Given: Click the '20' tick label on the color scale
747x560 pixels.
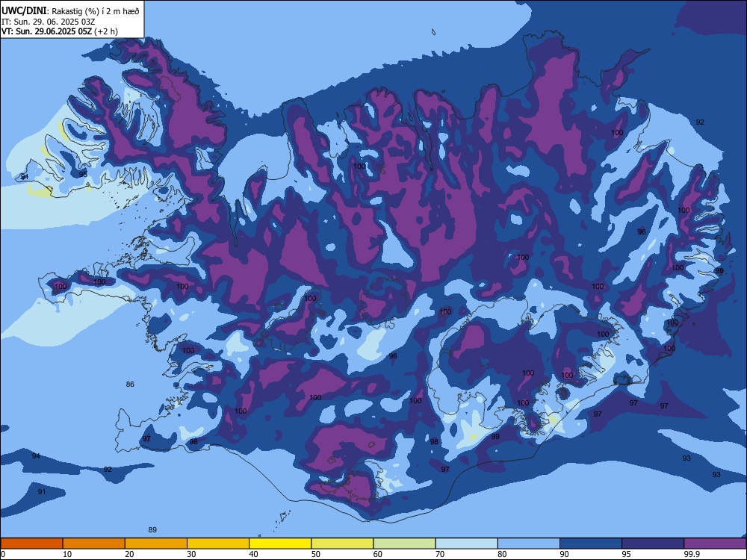Looking at the screenshot, I should (x=129, y=554).
